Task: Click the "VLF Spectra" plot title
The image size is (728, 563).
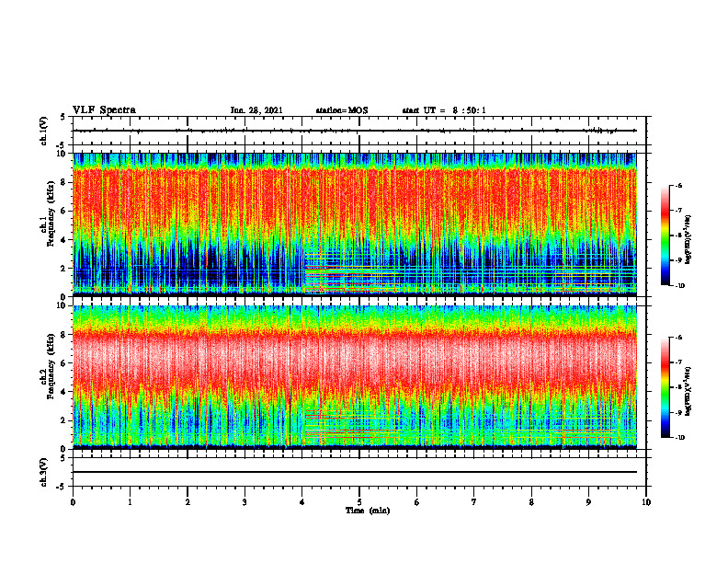Action: point(104,110)
